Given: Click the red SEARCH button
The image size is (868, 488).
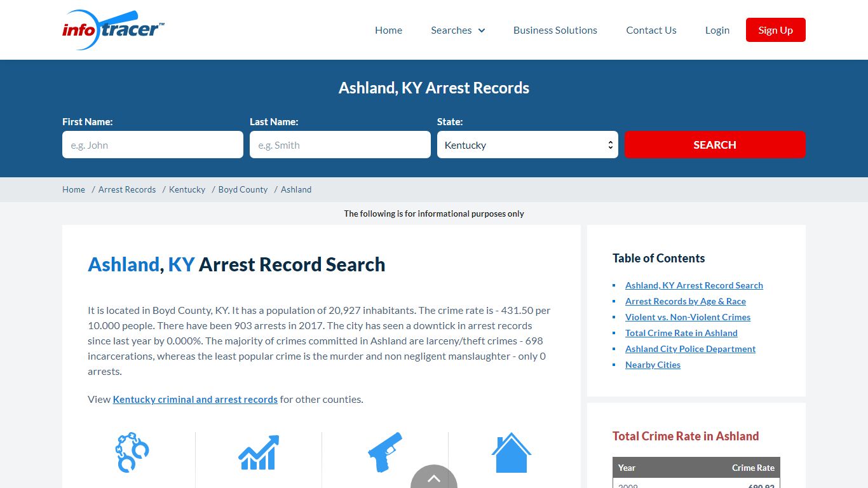Looking at the screenshot, I should (x=715, y=145).
